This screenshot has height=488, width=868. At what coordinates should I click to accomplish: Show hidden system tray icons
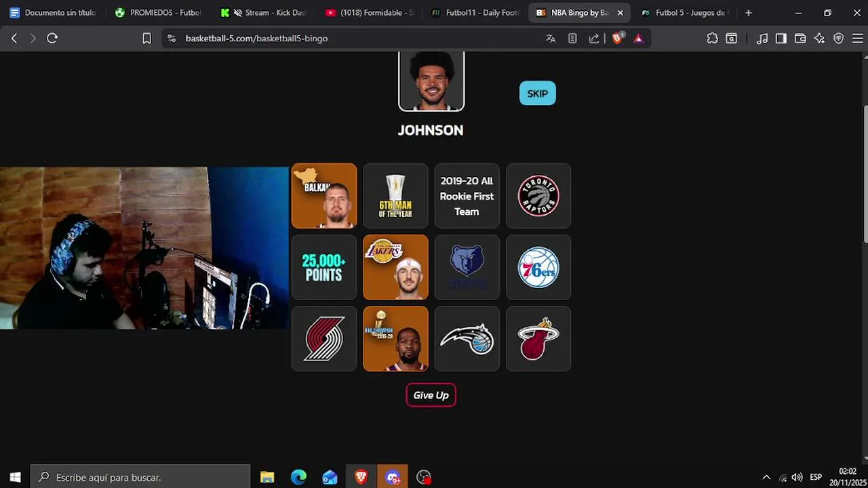(x=766, y=477)
